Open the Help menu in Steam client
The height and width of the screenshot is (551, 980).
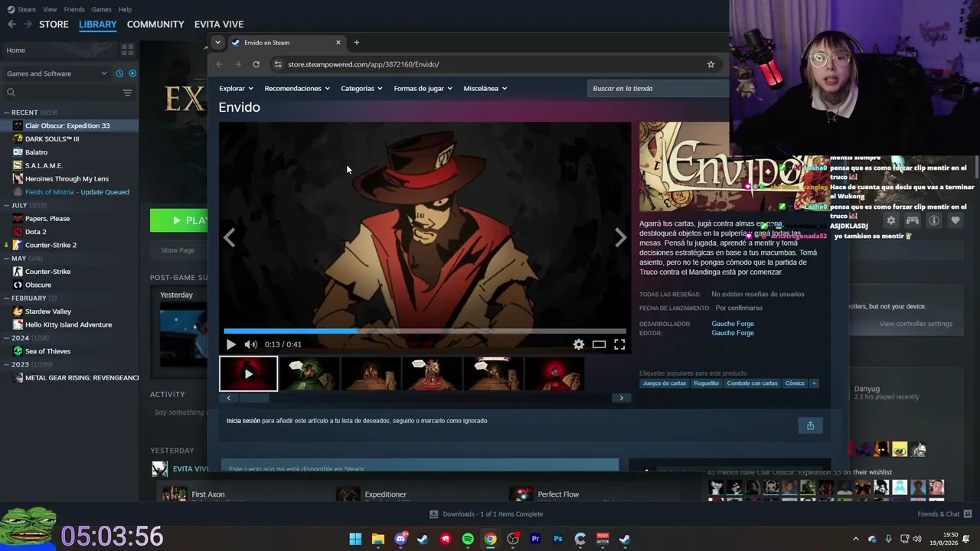[x=125, y=9]
